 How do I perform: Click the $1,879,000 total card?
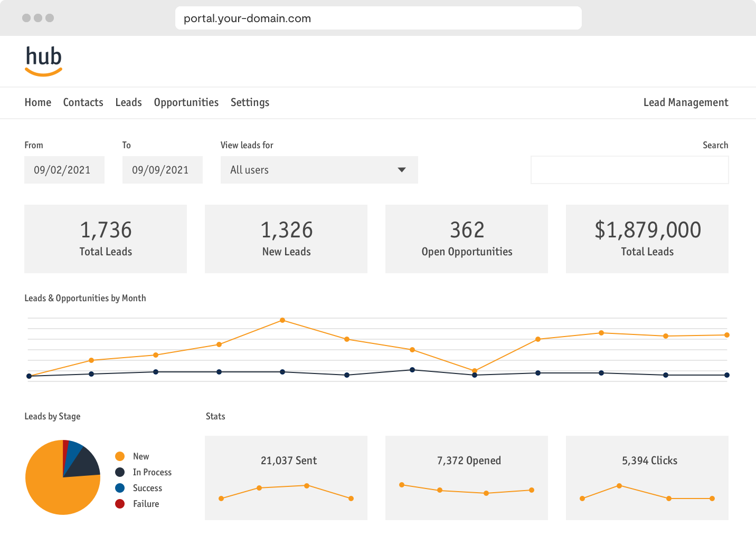pyautogui.click(x=647, y=239)
